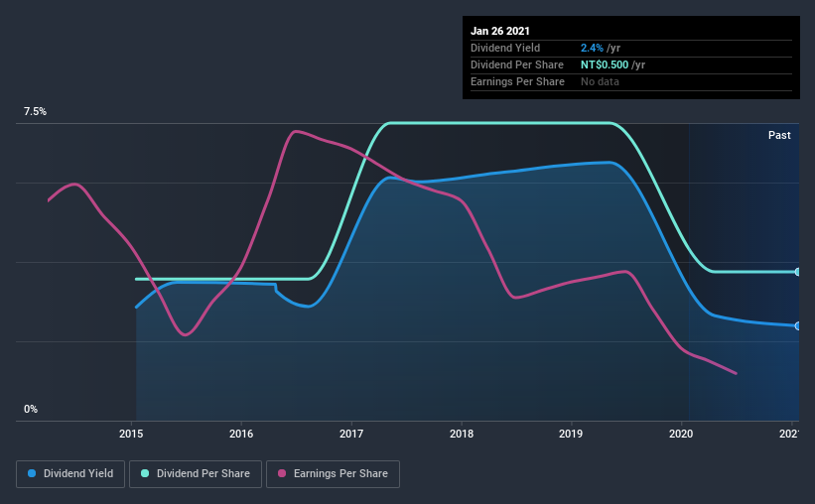Screen dimensions: 815x504
Task: Click the blue Dividend Yield legend dot
Action: 32,473
